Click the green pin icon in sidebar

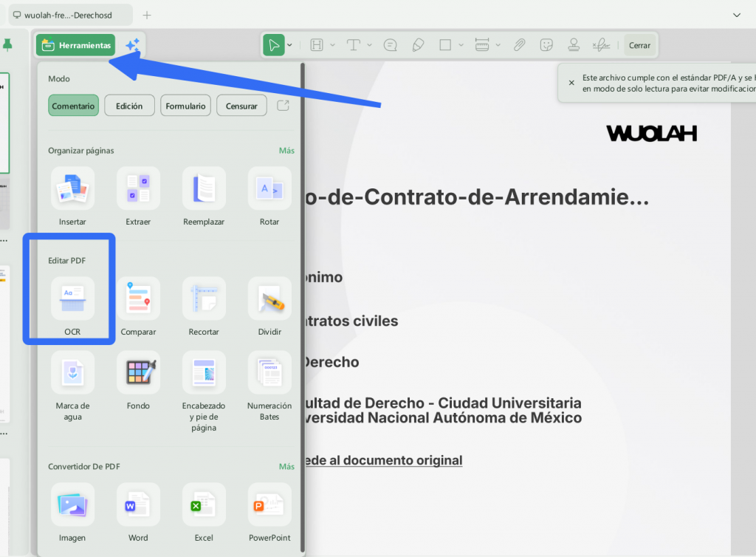coord(7,45)
